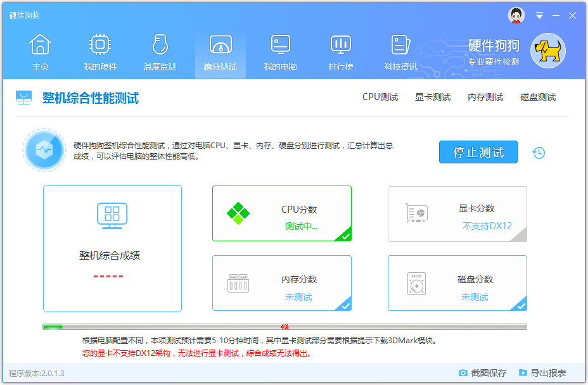
Task: Click the test history clock icon
Action: point(538,153)
